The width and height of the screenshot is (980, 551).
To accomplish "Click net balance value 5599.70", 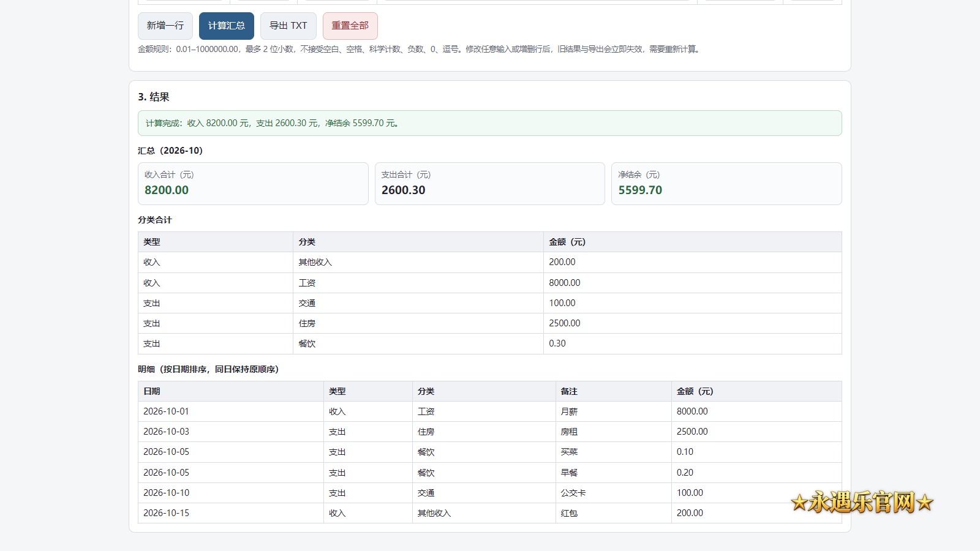I will pos(640,190).
